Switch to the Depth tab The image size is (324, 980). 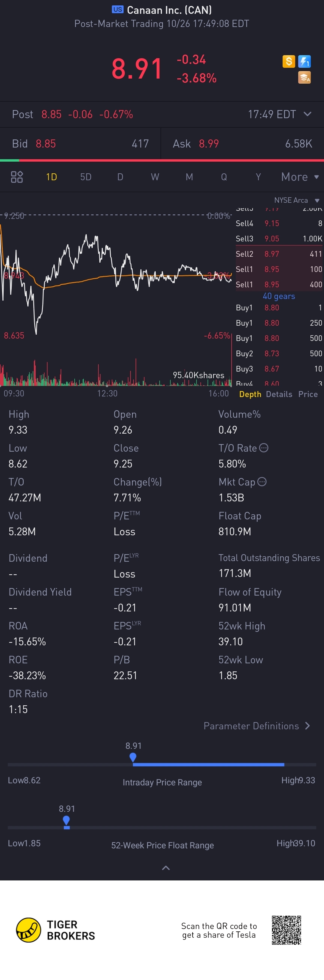click(250, 394)
